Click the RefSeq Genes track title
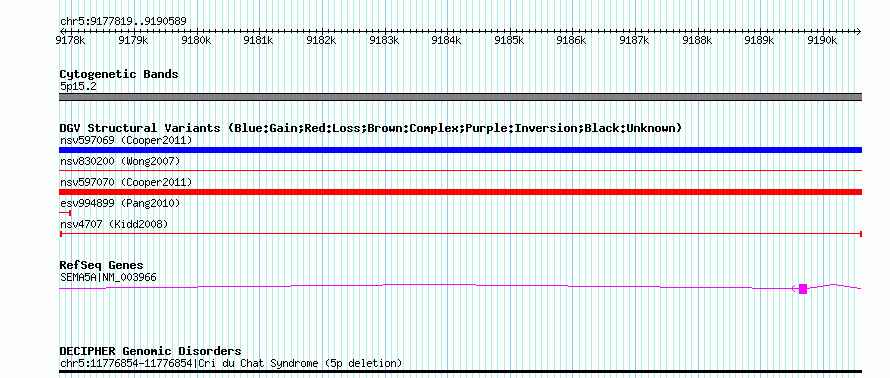Viewport: 890px width, 378px height. tap(101, 265)
